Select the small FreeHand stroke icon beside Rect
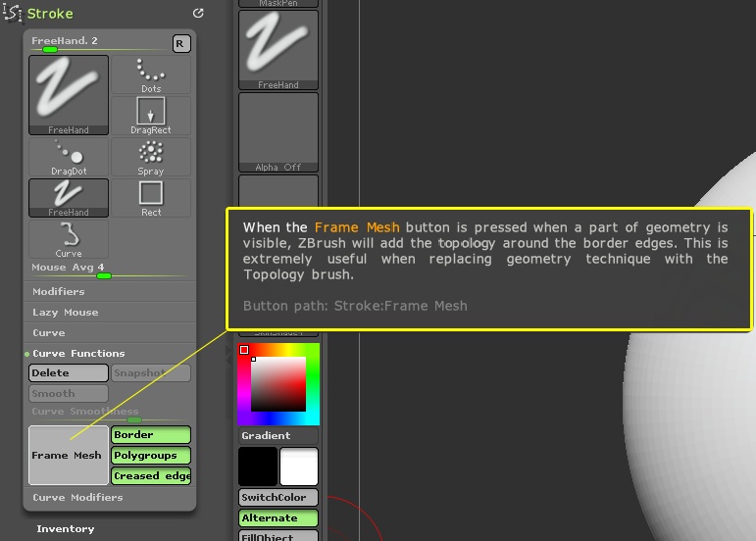Image resolution: width=756 pixels, height=541 pixels. (69, 198)
